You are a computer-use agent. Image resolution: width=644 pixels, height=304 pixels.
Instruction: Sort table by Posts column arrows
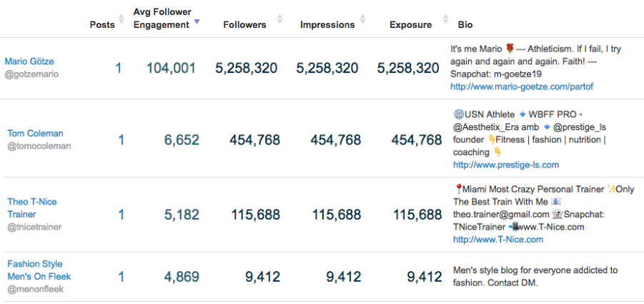[121, 19]
